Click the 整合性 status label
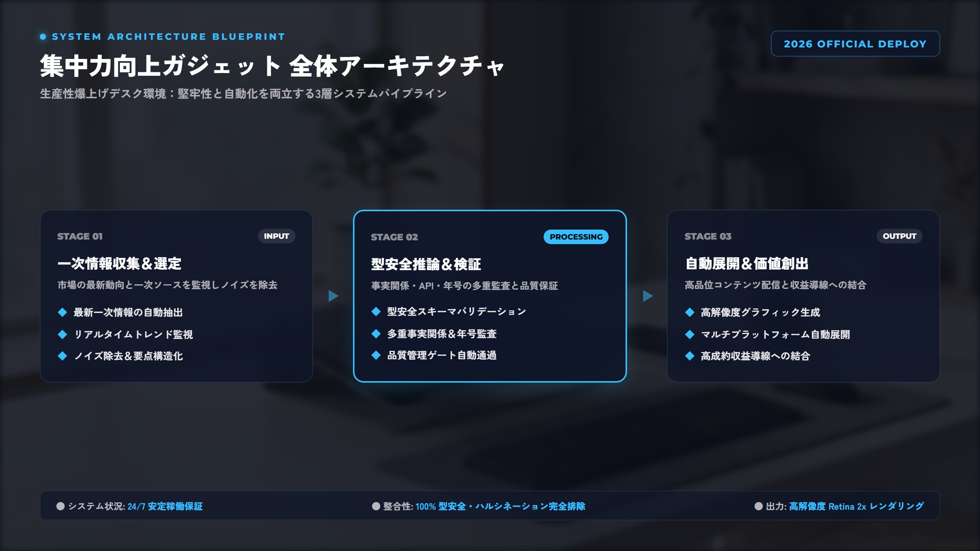980x551 pixels. (398, 506)
